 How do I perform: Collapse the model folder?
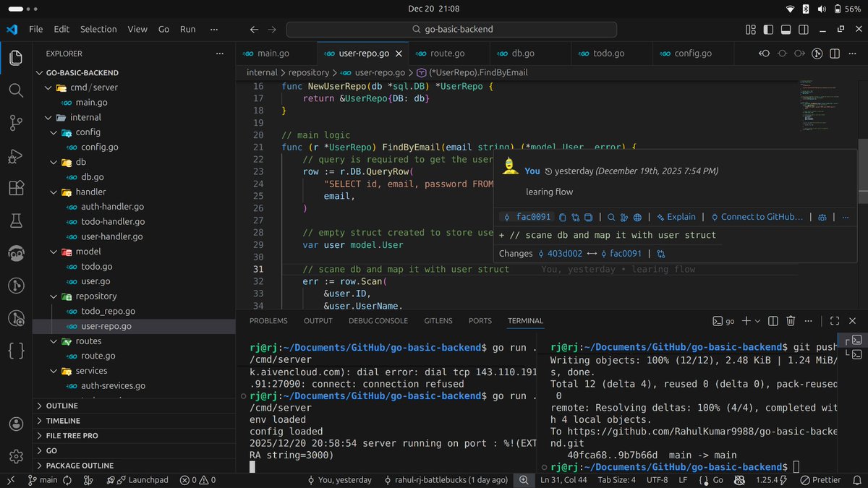(x=134, y=252)
